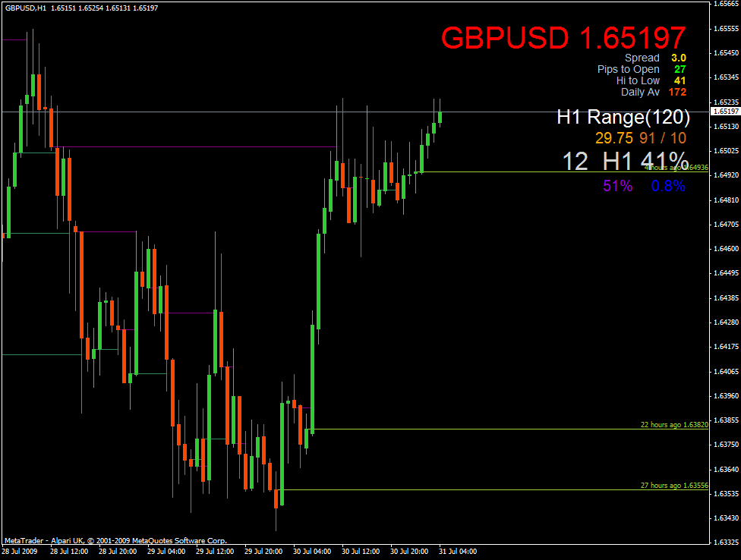Click the 31 Jul 04:00 time axis label

(458, 552)
